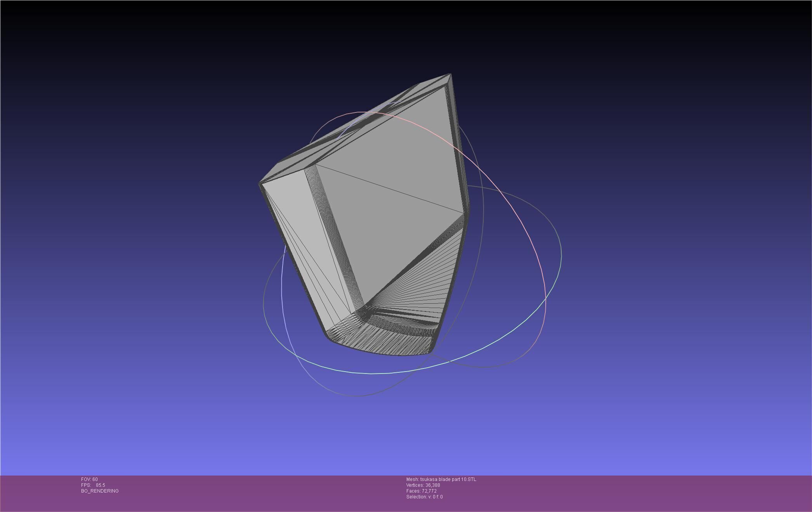Click the Selection: v: 0 f: 0 text

(424, 497)
